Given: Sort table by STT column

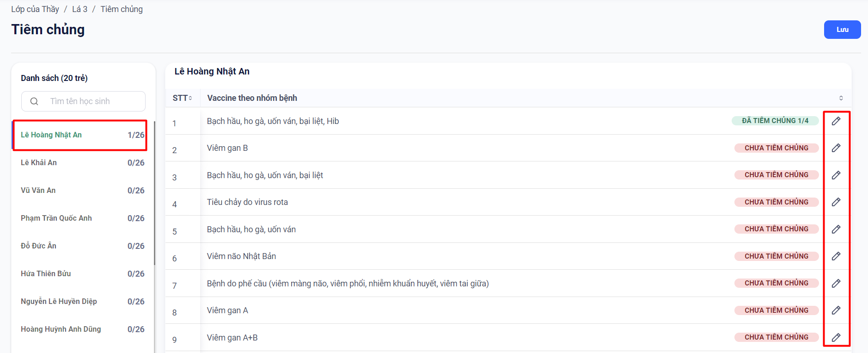Looking at the screenshot, I should click(182, 98).
